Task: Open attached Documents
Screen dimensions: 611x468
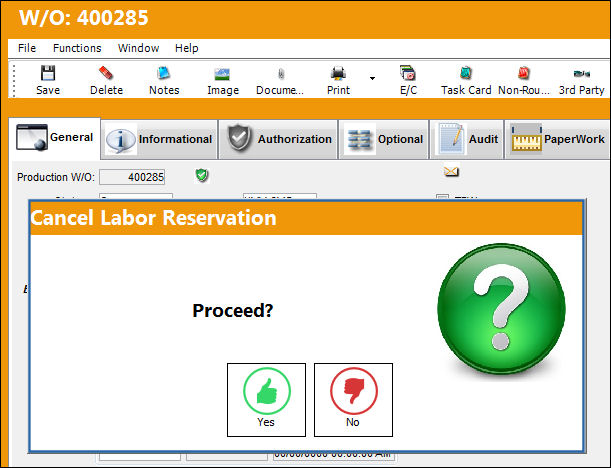Action: coord(280,80)
